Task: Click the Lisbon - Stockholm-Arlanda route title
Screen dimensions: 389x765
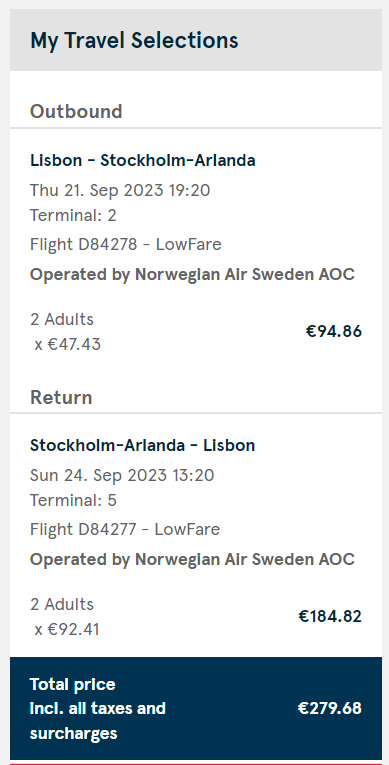Action: pyautogui.click(x=143, y=161)
